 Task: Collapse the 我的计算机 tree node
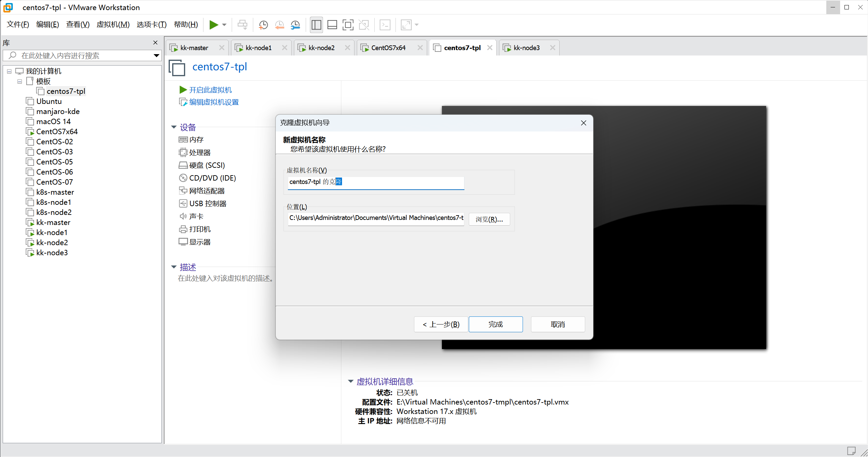pyautogui.click(x=9, y=71)
